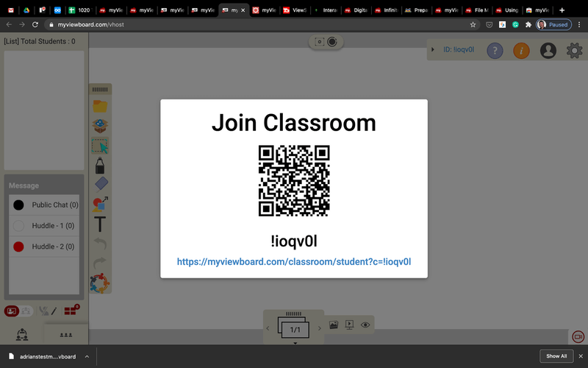Open the background image manager icon
The image size is (588, 368).
[x=334, y=325]
